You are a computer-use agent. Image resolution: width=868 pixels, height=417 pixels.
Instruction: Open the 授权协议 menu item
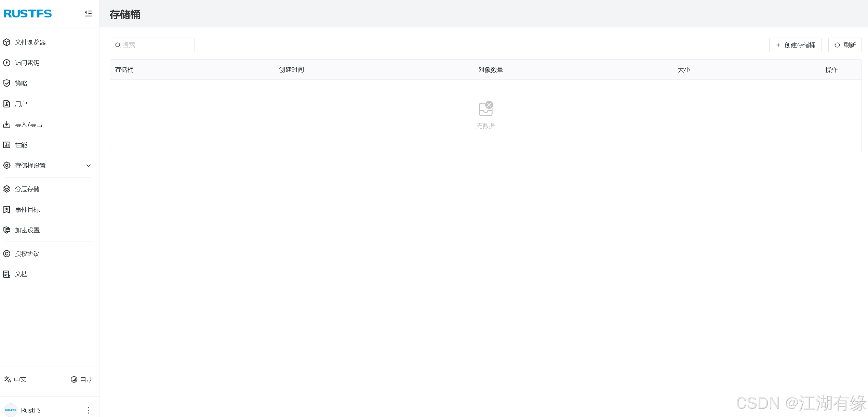tap(27, 253)
